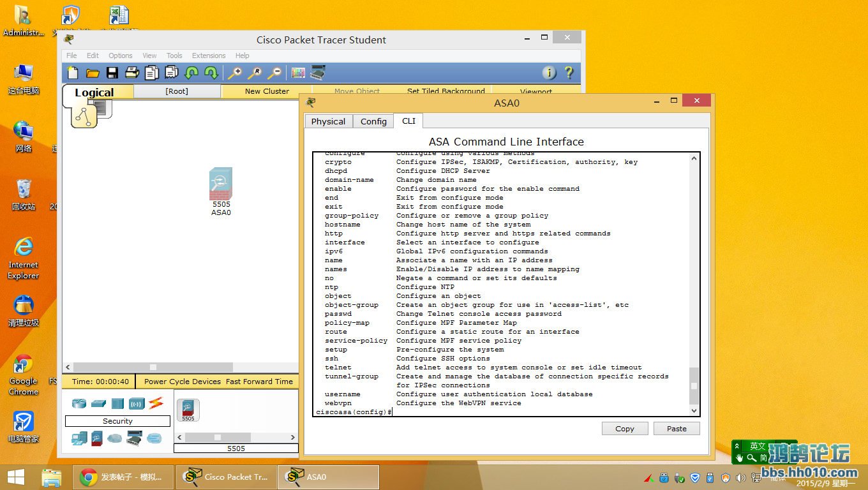868x490 pixels.
Task: Click the Logical workspace topology icon
Action: pos(84,115)
